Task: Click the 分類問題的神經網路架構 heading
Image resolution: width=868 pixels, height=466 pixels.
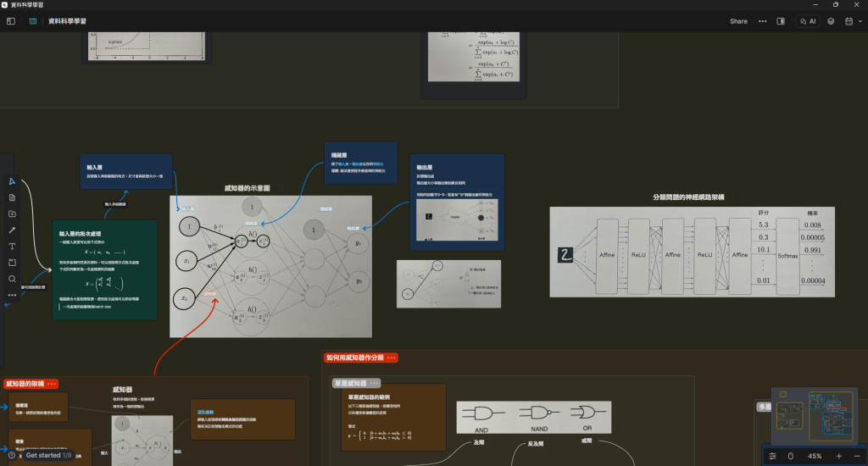Action: point(688,197)
